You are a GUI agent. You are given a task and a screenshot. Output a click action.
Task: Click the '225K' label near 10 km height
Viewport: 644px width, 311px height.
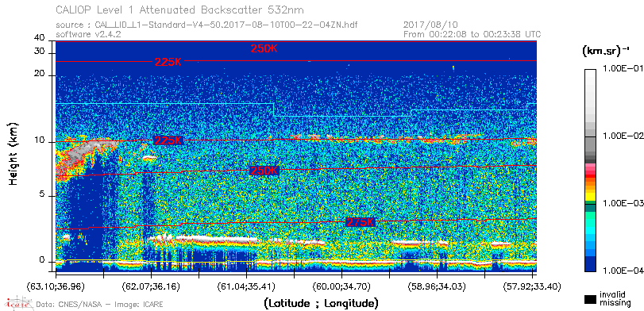coord(168,140)
